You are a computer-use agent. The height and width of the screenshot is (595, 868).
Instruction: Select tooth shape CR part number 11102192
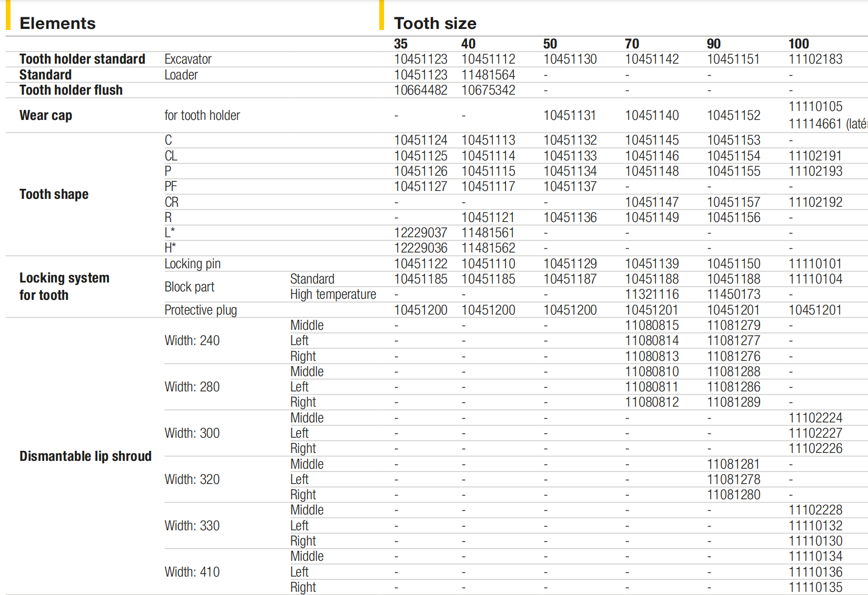point(815,202)
